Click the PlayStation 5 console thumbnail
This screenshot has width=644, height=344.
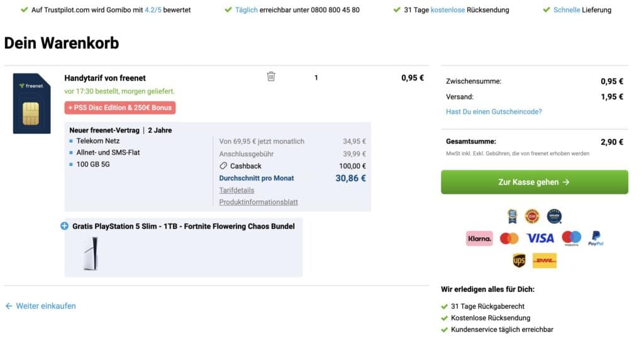tap(90, 254)
